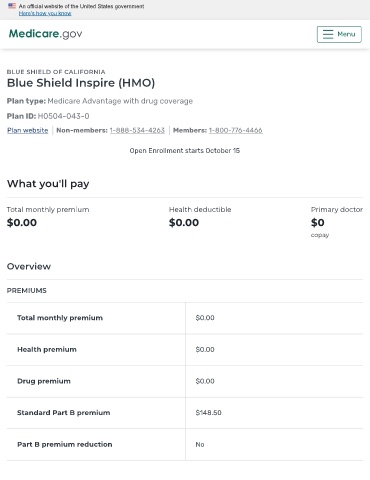Open 'Here's how you know' link
Screen dimensions: 370x480
tap(45, 13)
